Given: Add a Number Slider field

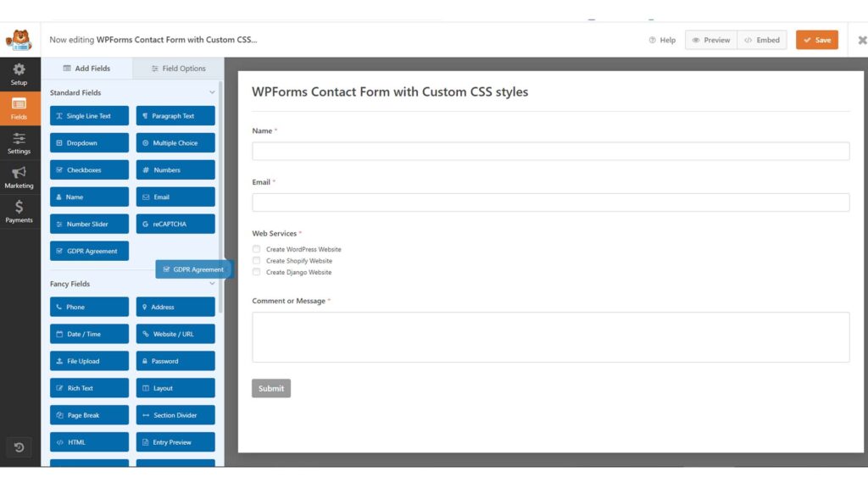Looking at the screenshot, I should coord(89,224).
